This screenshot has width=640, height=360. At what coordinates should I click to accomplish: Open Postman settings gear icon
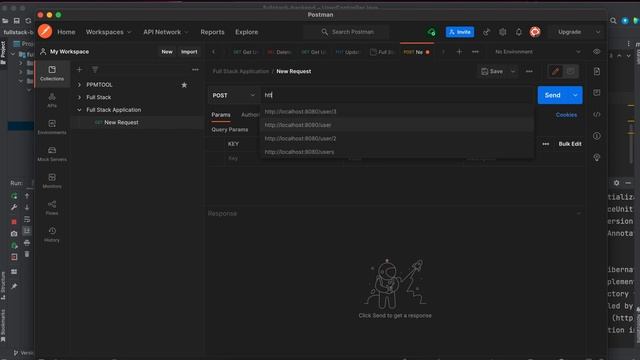pos(502,32)
